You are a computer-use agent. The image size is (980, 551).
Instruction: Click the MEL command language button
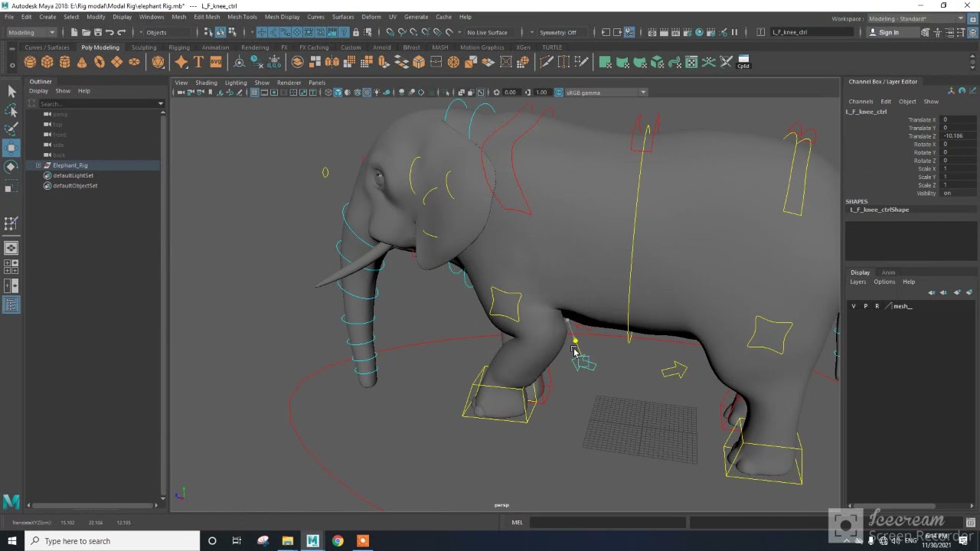click(x=517, y=523)
